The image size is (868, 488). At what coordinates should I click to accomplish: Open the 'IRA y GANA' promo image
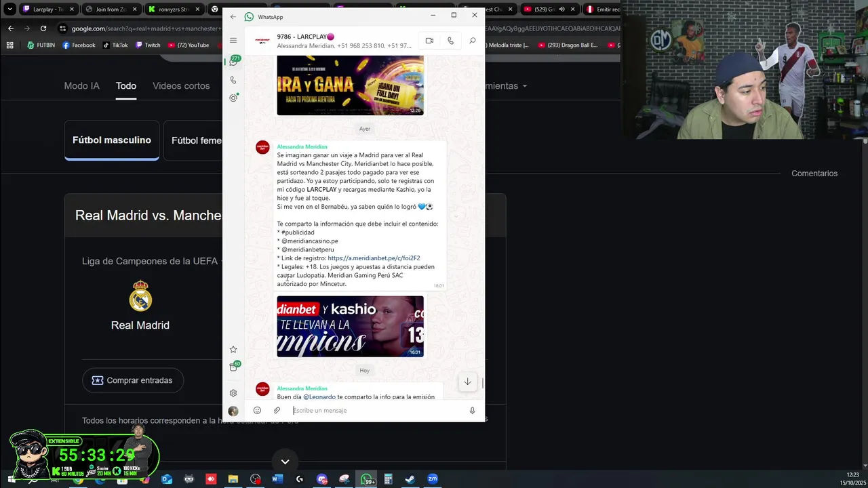tap(350, 85)
